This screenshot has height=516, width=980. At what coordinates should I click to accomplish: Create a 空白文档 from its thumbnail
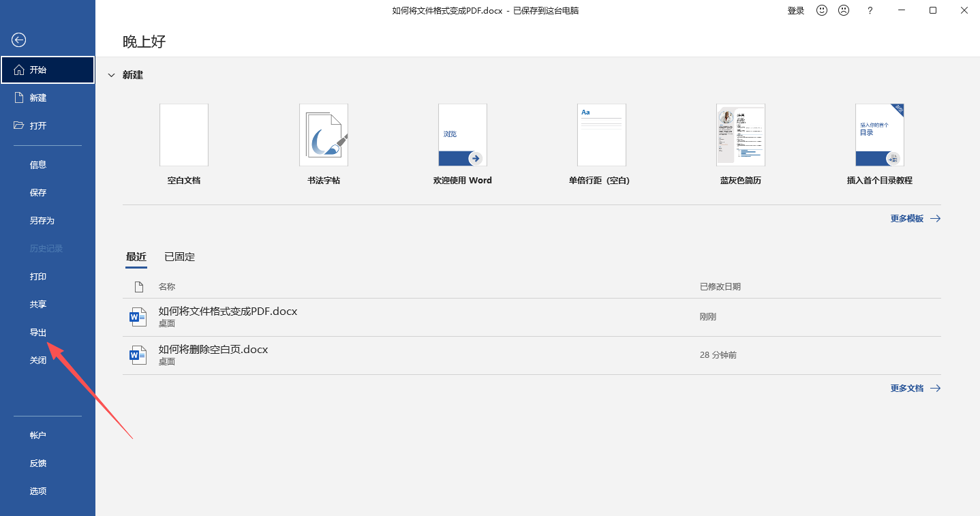coord(184,135)
